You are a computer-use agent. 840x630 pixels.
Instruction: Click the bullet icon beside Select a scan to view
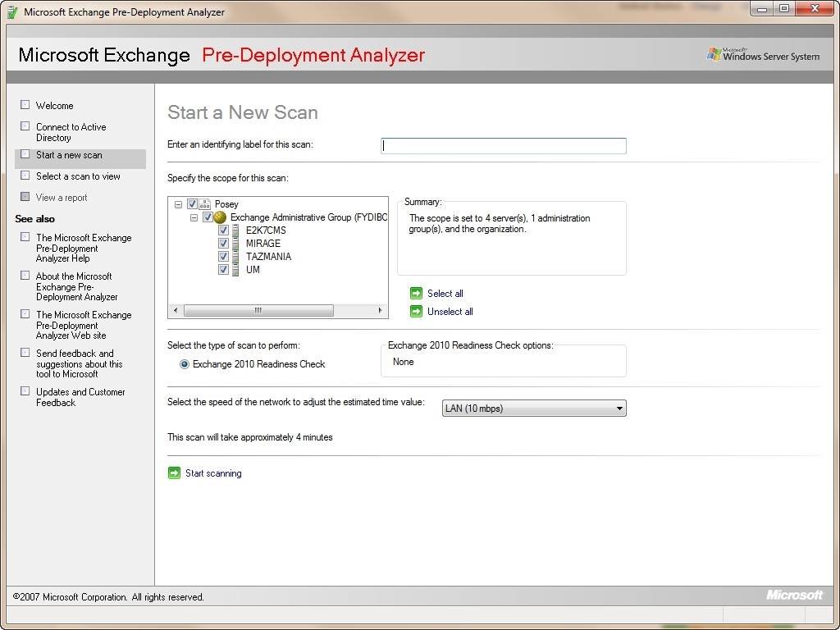[x=25, y=176]
